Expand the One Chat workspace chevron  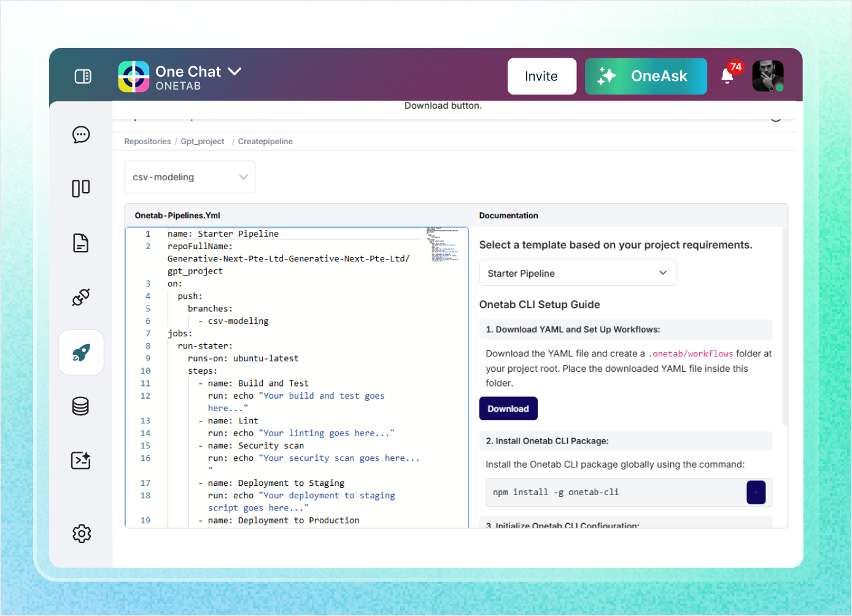point(234,71)
